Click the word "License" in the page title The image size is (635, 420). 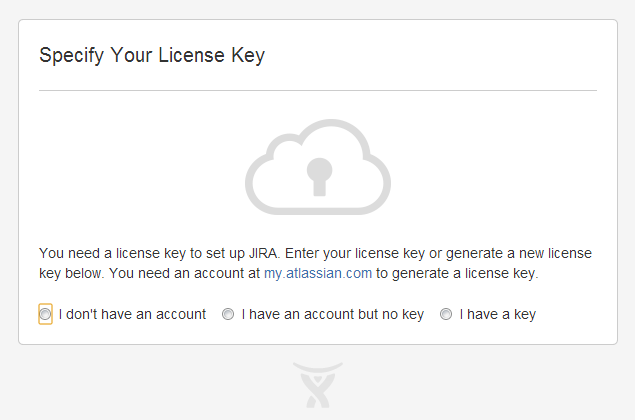[x=191, y=55]
